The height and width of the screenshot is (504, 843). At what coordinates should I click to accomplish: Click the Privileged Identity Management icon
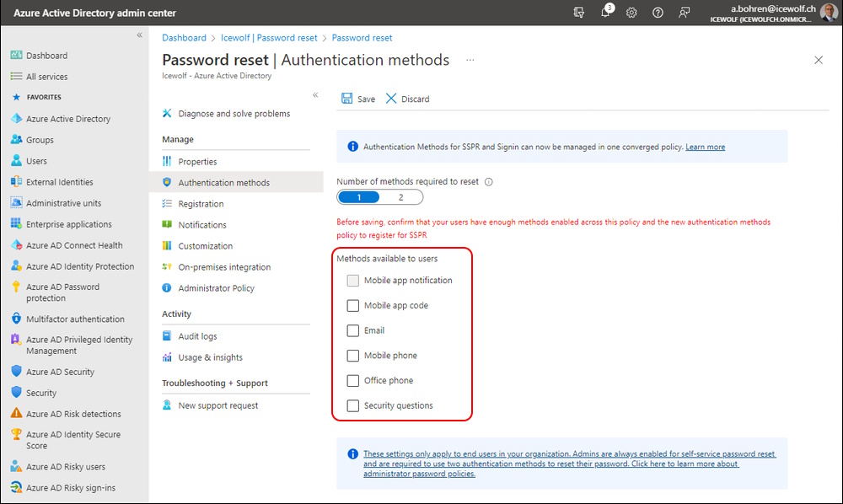[16, 339]
